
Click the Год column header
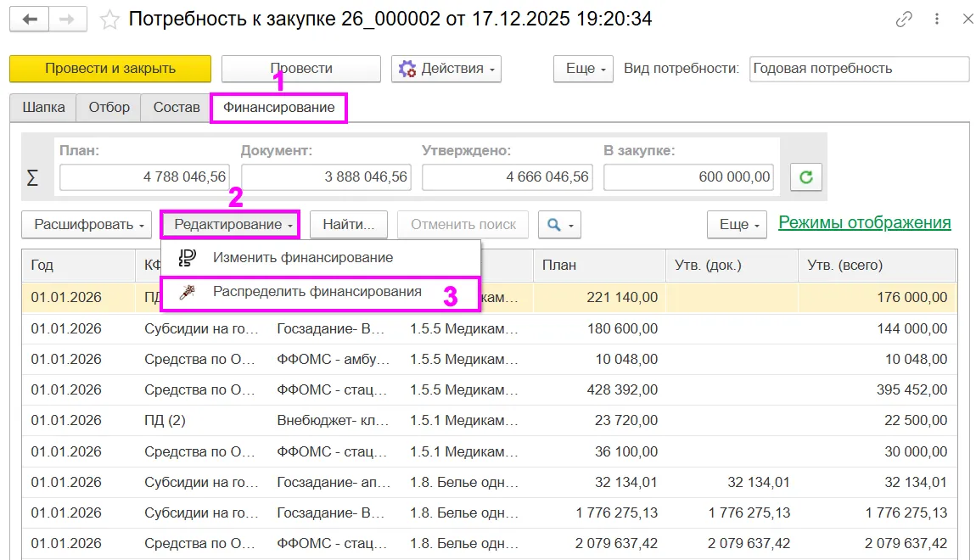tap(78, 265)
